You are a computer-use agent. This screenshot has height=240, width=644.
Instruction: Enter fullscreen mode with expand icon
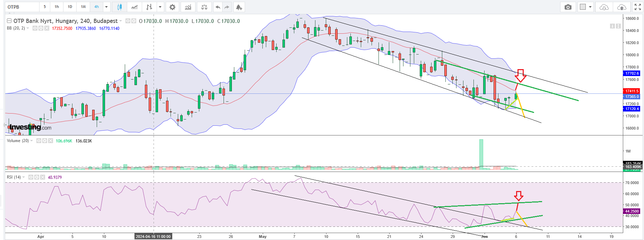point(637,7)
